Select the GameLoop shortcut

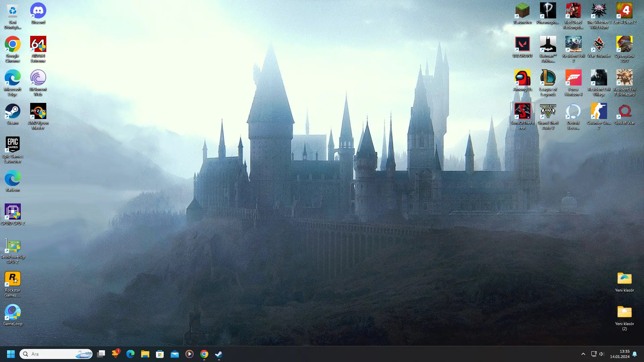12,315
